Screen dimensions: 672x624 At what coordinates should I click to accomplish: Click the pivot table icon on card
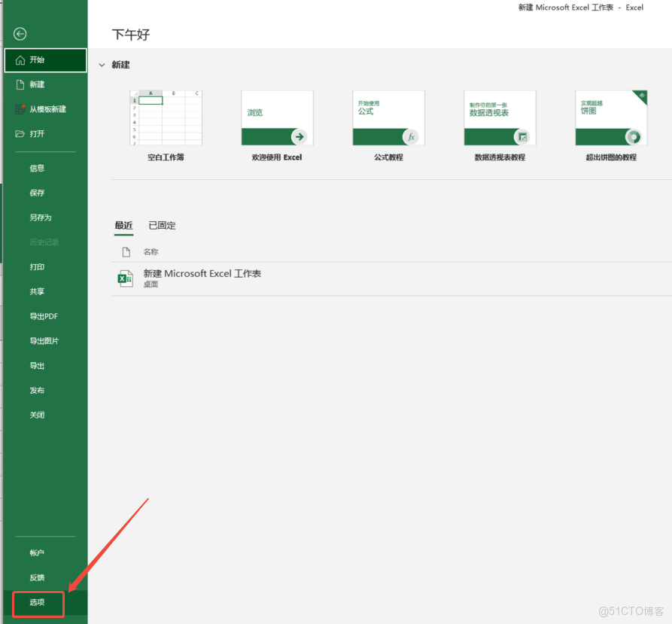[x=522, y=137]
